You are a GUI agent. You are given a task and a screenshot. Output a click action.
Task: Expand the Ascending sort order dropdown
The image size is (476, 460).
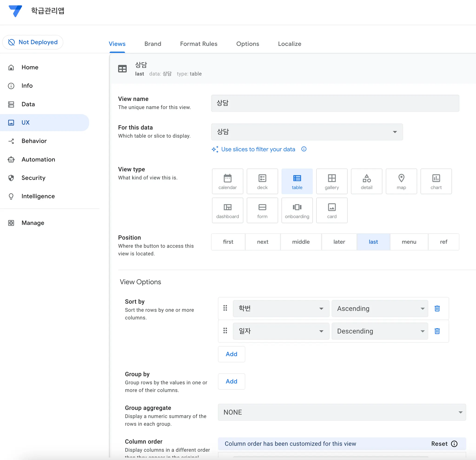point(379,308)
